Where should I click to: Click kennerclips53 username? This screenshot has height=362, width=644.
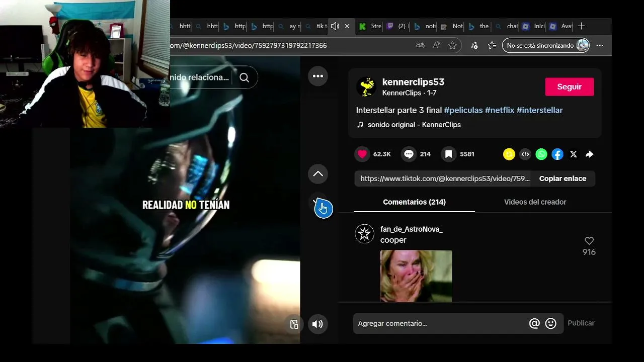tap(413, 82)
